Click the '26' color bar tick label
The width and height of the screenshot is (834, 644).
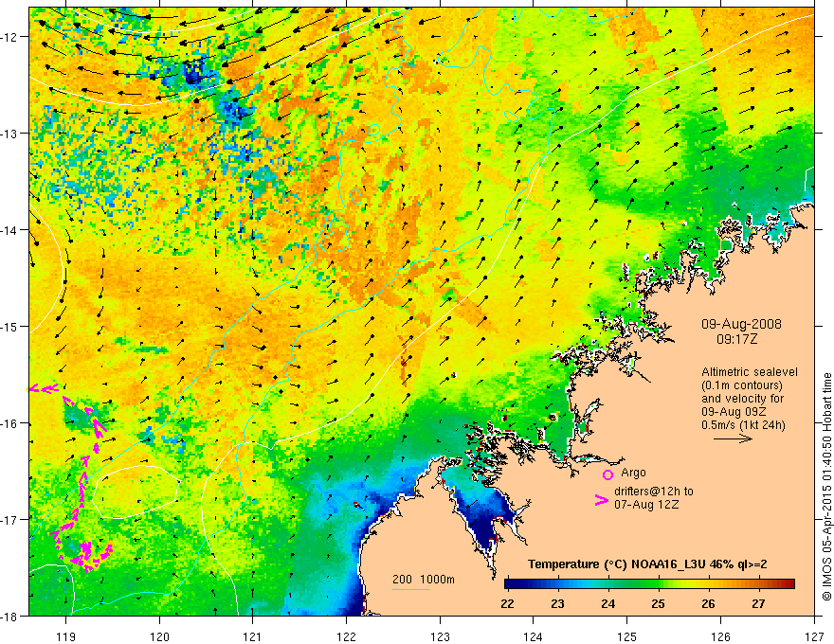pyautogui.click(x=708, y=603)
